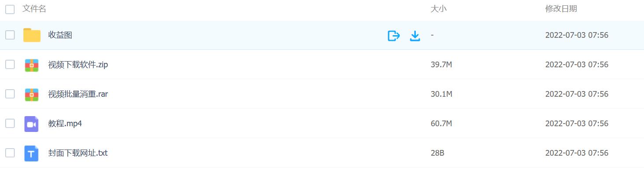Open the yellow 收益图 folder icon

[x=32, y=35]
